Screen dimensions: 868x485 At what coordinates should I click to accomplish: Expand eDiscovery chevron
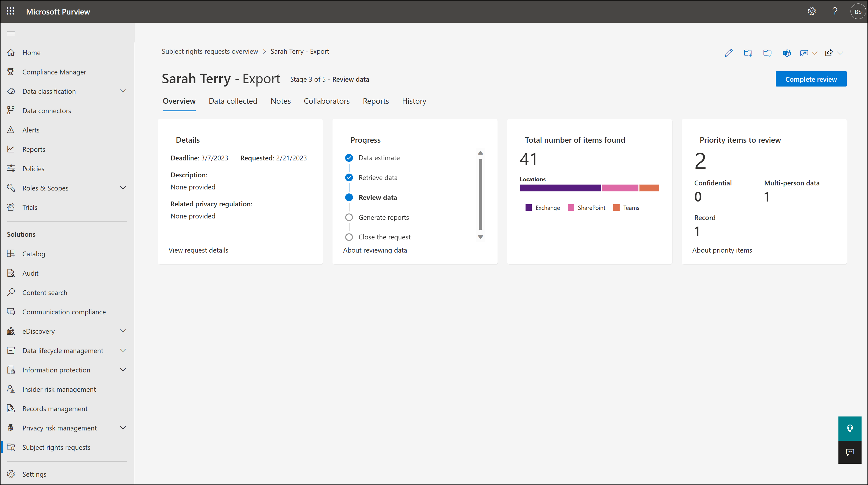coord(123,331)
